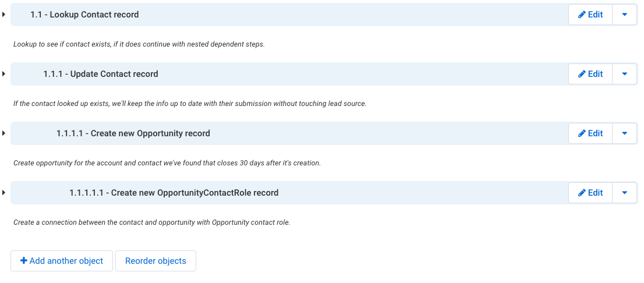Select 1.1.1.1 - Create new Opportunity record header

point(133,133)
